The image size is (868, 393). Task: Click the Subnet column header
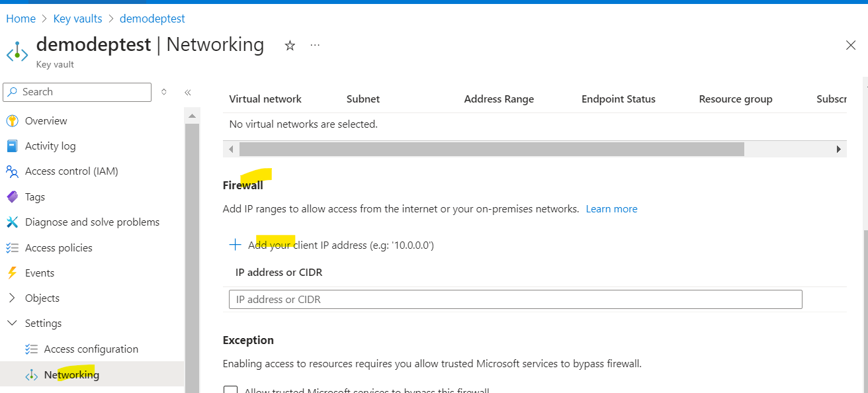tap(363, 99)
